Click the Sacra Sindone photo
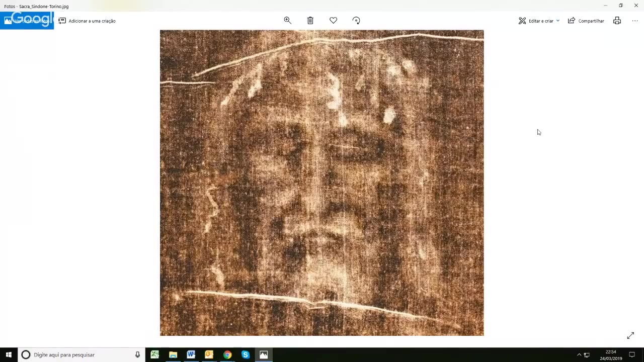This screenshot has height=362, width=644. 322,183
